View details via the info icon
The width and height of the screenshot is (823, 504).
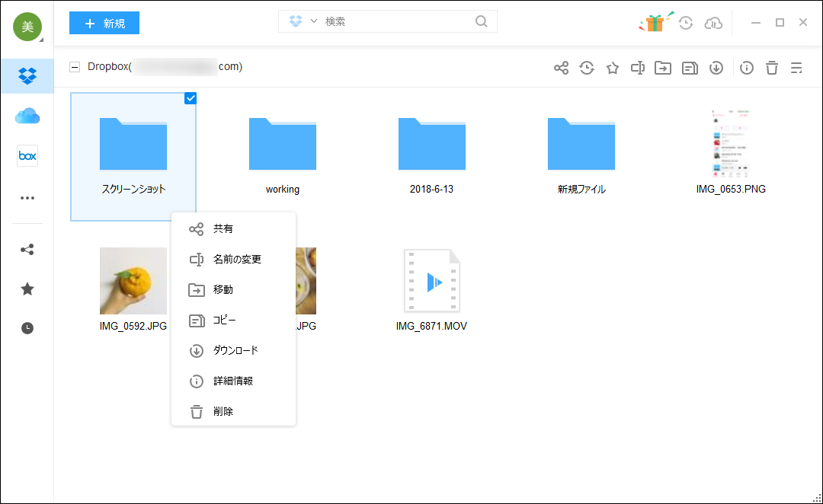point(746,68)
